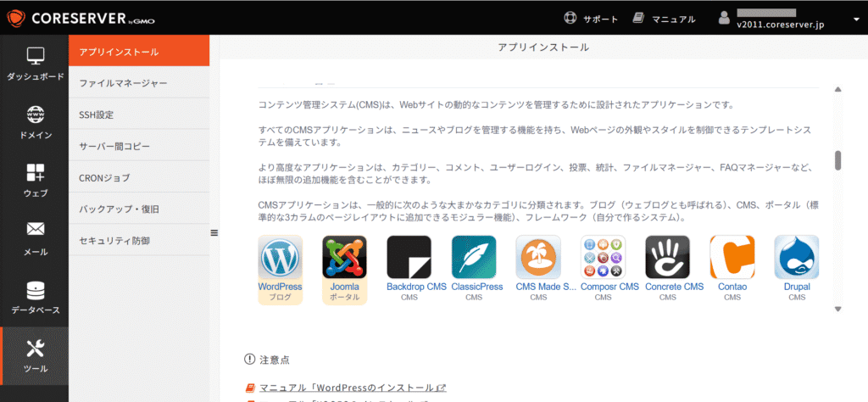Screen dimensions: 868x402
Task: Click the Contao text label
Action: [732, 287]
